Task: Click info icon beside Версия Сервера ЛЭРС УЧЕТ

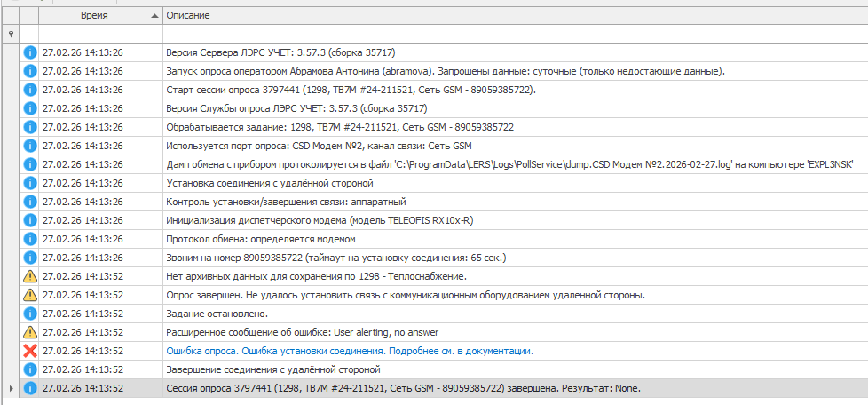Action: [29, 52]
